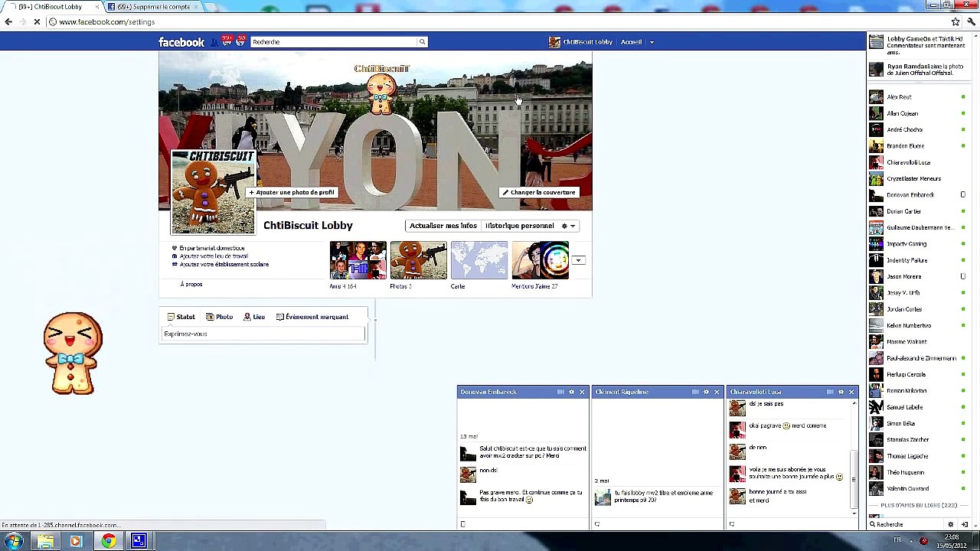This screenshot has height=551, width=980.
Task: Expand Plus d'amis en ligne (223)
Action: pyautogui.click(x=919, y=505)
